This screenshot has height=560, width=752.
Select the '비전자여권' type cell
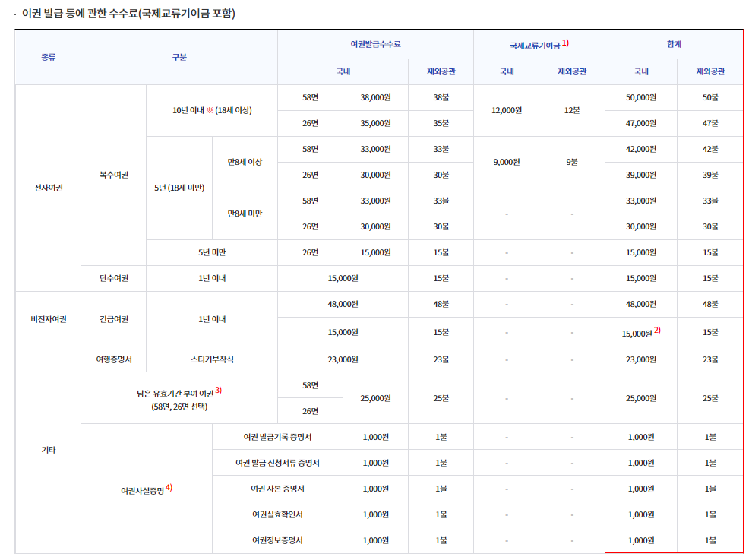click(48, 319)
